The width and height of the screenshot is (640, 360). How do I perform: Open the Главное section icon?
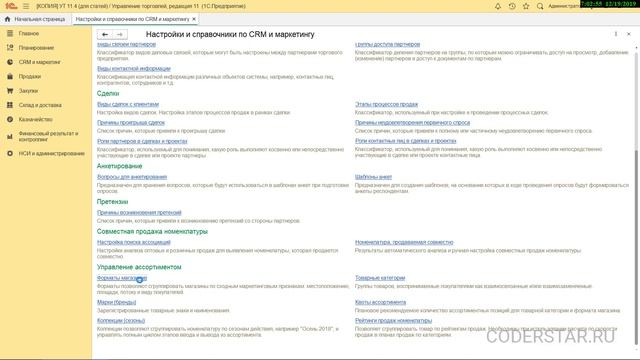(10, 33)
